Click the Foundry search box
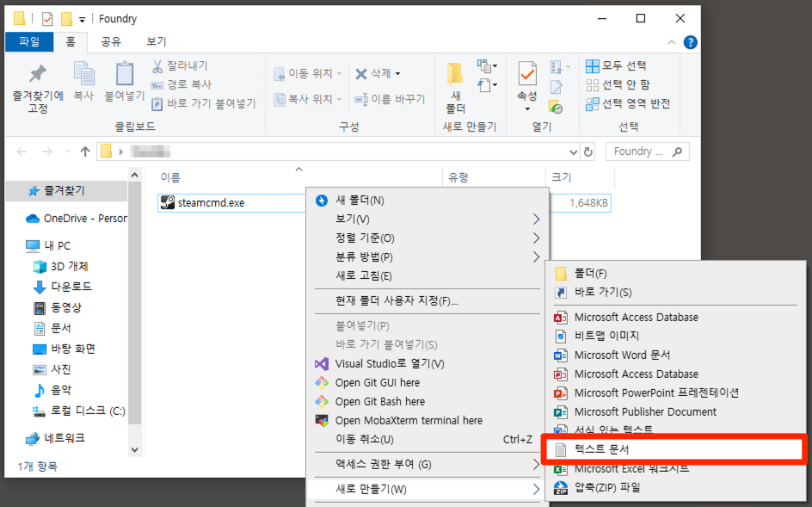 (648, 151)
